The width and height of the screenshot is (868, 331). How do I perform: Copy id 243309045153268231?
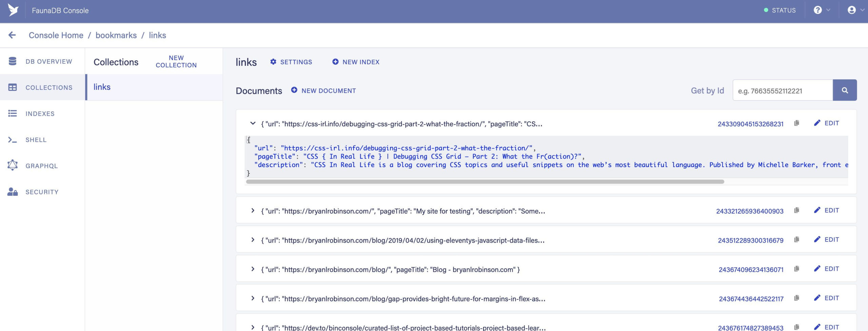pos(796,123)
